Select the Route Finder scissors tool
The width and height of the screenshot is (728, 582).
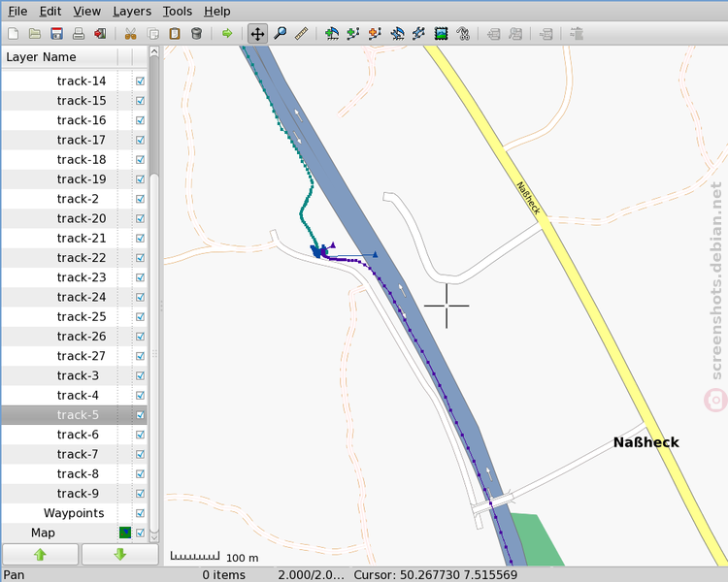[x=463, y=33]
